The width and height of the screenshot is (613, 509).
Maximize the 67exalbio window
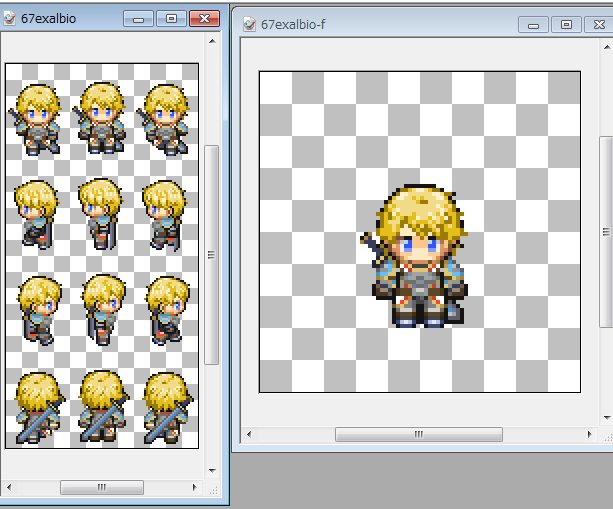tap(171, 18)
